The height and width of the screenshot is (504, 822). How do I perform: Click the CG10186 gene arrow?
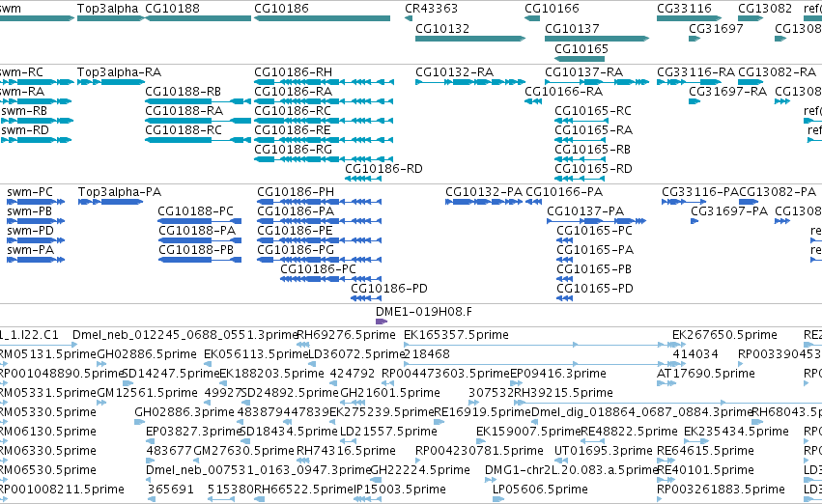pos(322,18)
